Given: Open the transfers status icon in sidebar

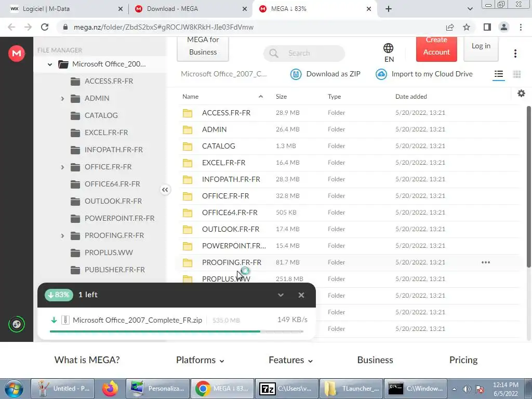Looking at the screenshot, I should pos(16,324).
